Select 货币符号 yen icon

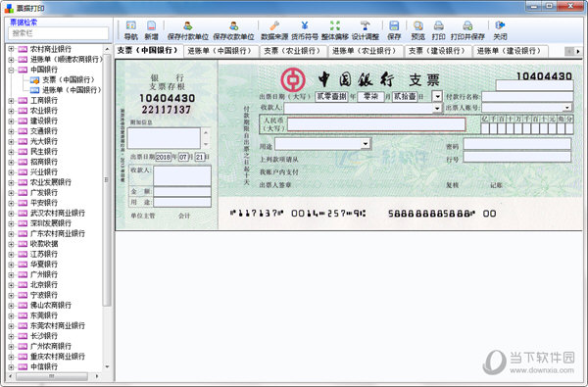point(305,25)
